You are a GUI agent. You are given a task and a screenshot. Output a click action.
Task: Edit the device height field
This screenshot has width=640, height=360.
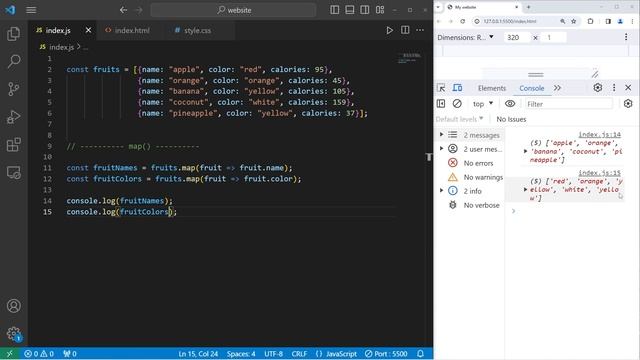click(x=554, y=38)
